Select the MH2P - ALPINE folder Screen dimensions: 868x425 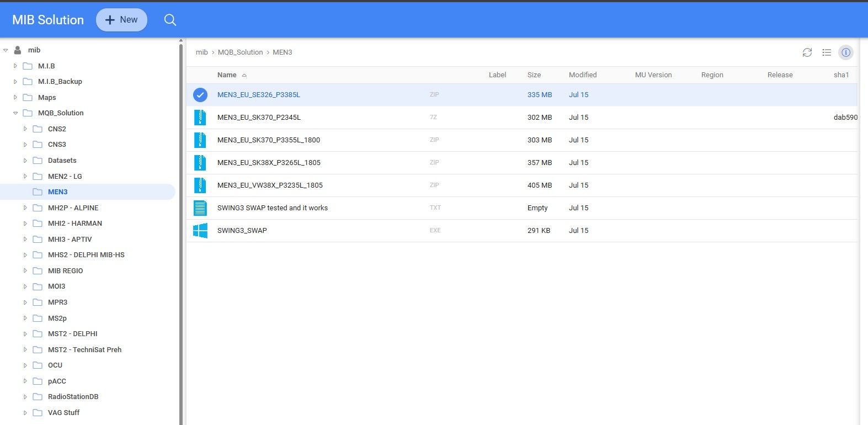click(73, 208)
